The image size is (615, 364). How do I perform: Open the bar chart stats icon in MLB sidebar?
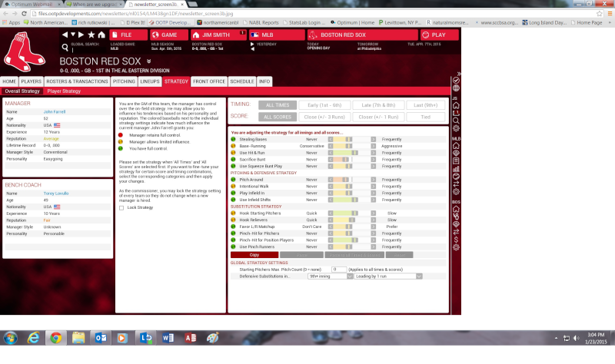click(x=456, y=169)
